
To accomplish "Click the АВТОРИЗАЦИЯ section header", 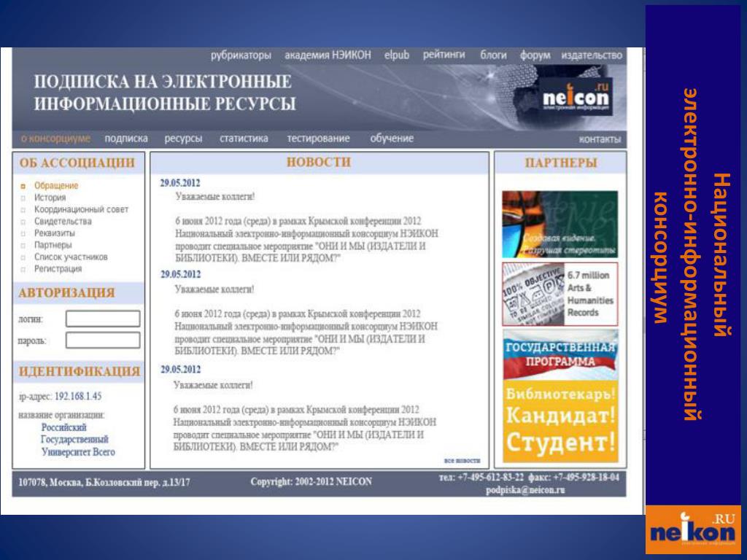I will click(66, 292).
